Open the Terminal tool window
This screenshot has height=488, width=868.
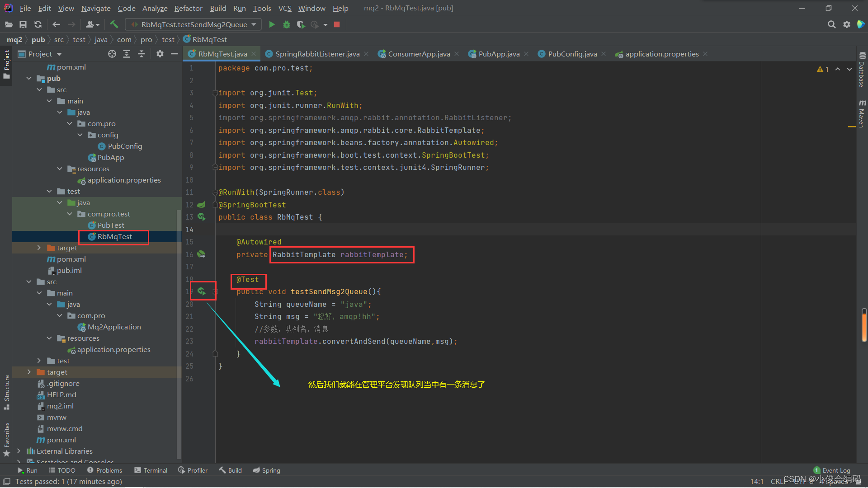tap(151, 470)
